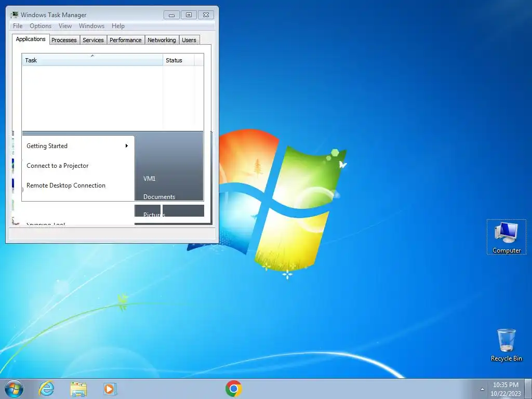This screenshot has width=532, height=399.
Task: Select the Computer desktop icon
Action: 506,237
